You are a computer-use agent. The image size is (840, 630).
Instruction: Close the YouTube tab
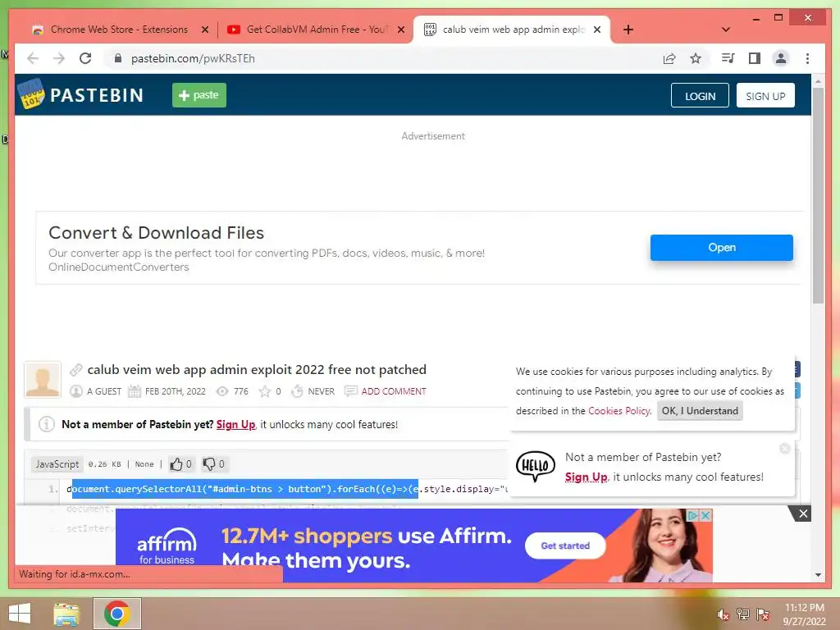coord(400,30)
